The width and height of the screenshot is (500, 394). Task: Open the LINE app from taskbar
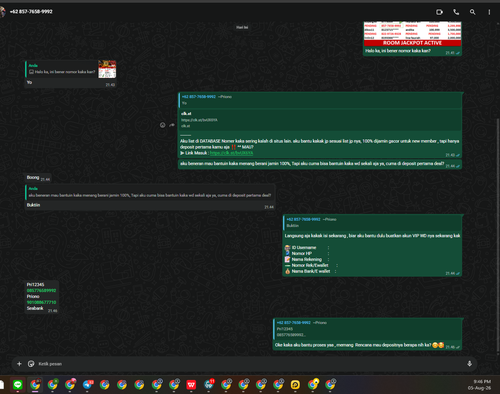point(18,385)
